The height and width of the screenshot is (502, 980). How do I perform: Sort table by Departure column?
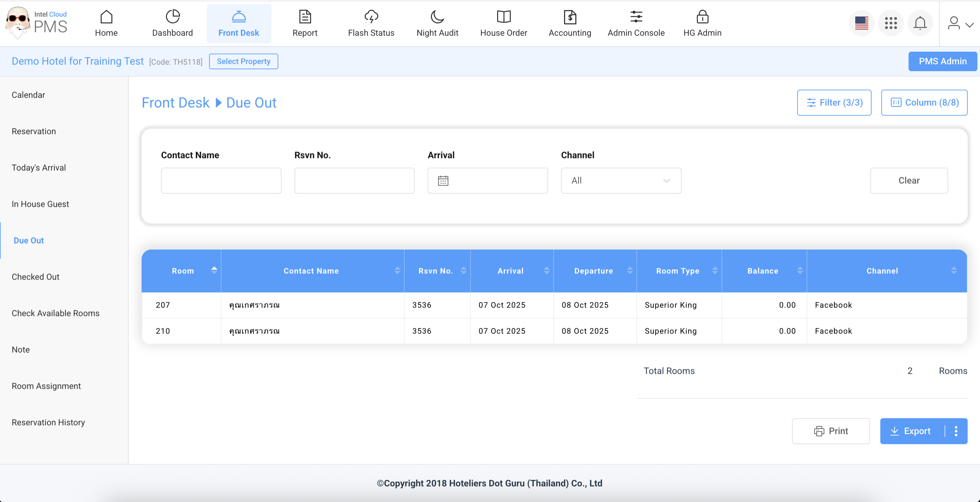click(x=630, y=270)
